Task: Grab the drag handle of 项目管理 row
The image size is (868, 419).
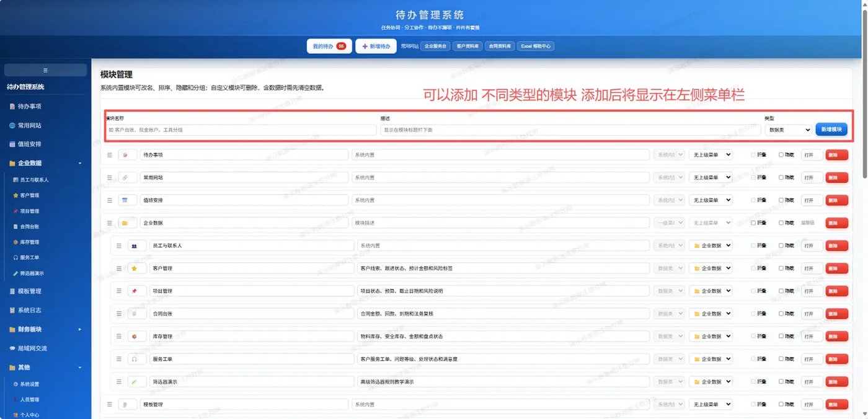Action: [x=119, y=291]
